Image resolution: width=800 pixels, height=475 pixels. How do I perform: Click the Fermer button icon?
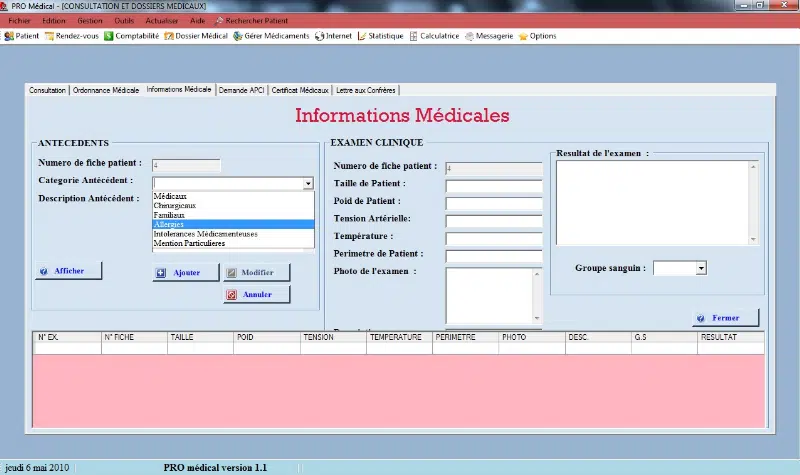(x=701, y=318)
